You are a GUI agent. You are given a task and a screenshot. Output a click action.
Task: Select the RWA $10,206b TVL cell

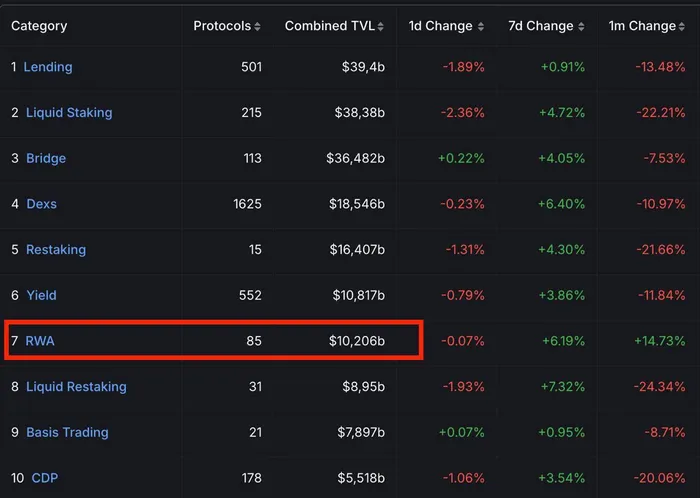(357, 341)
